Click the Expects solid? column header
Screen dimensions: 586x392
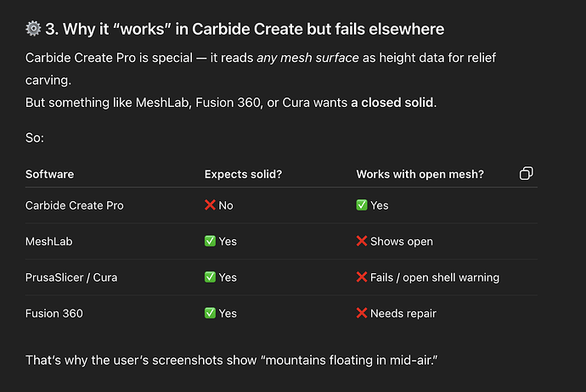pyautogui.click(x=243, y=174)
